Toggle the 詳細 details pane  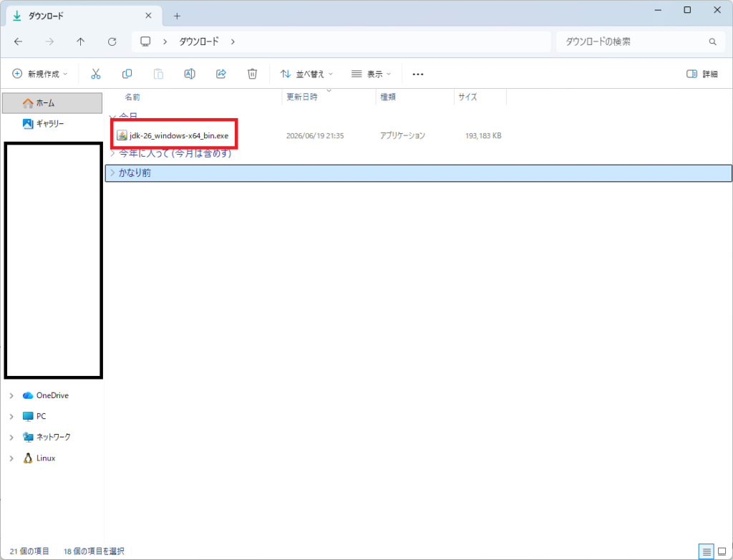702,74
